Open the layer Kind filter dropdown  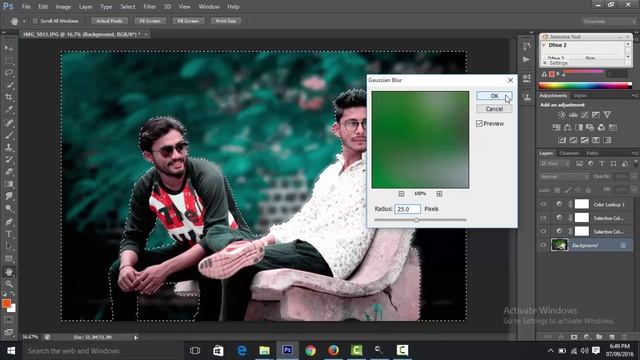click(x=555, y=164)
